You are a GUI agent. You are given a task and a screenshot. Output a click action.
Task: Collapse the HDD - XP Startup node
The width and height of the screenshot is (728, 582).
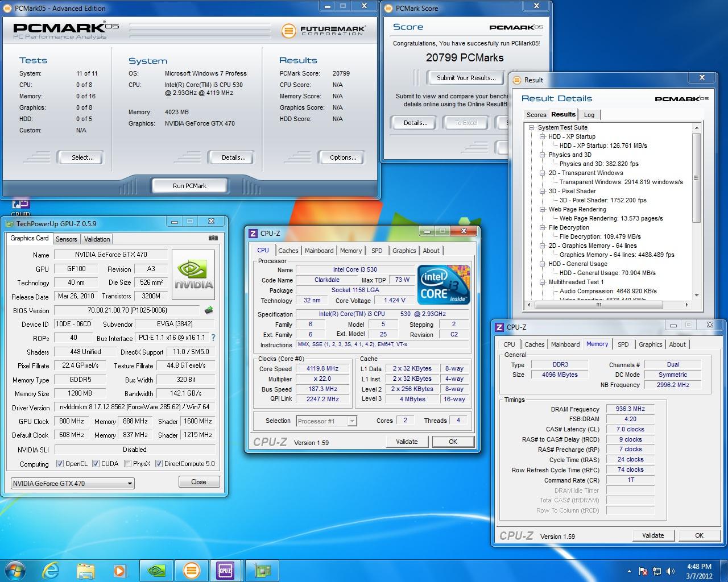coord(543,136)
